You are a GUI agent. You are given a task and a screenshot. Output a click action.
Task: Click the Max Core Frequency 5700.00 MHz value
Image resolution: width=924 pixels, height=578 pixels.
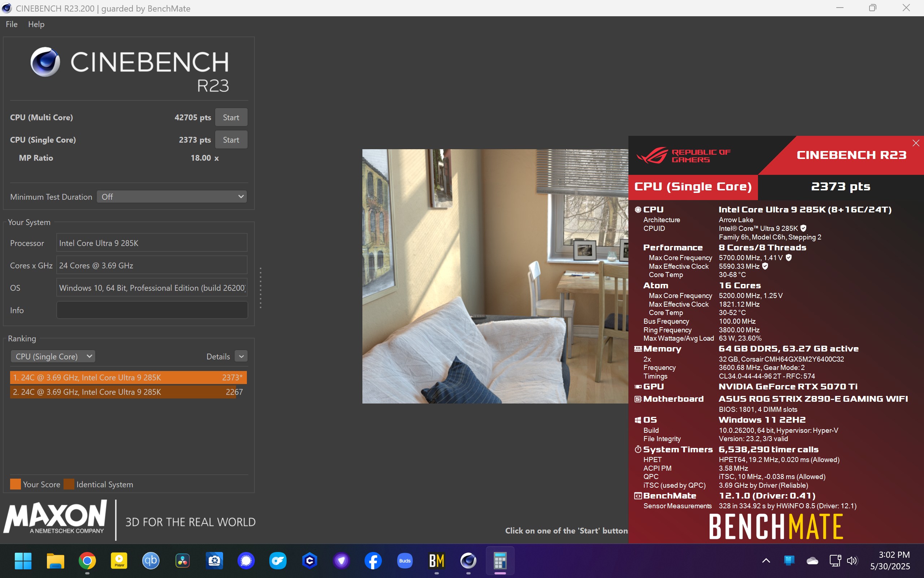(751, 258)
